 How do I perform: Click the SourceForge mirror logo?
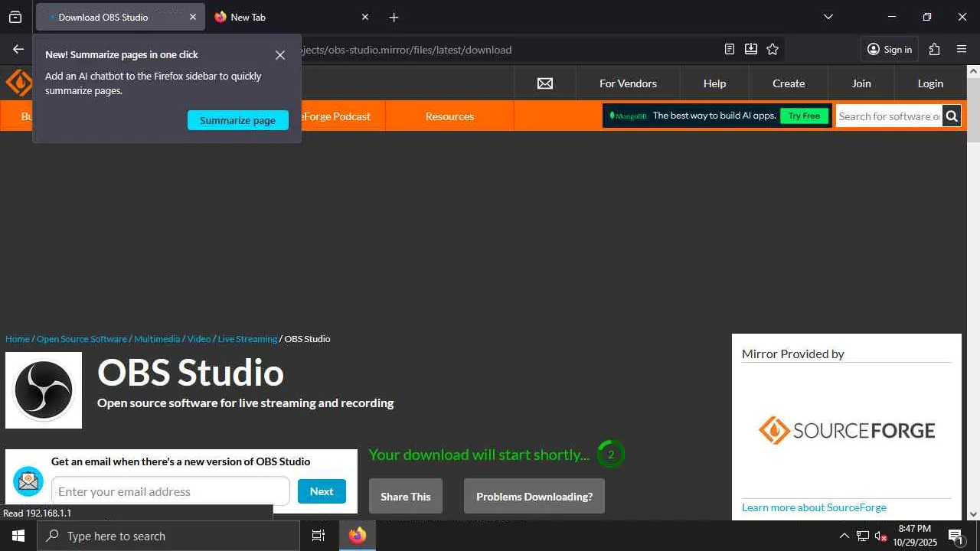click(x=846, y=430)
